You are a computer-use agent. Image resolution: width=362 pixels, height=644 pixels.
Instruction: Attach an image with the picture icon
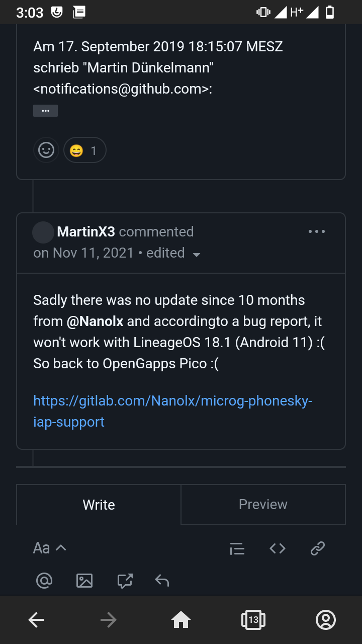point(84,580)
